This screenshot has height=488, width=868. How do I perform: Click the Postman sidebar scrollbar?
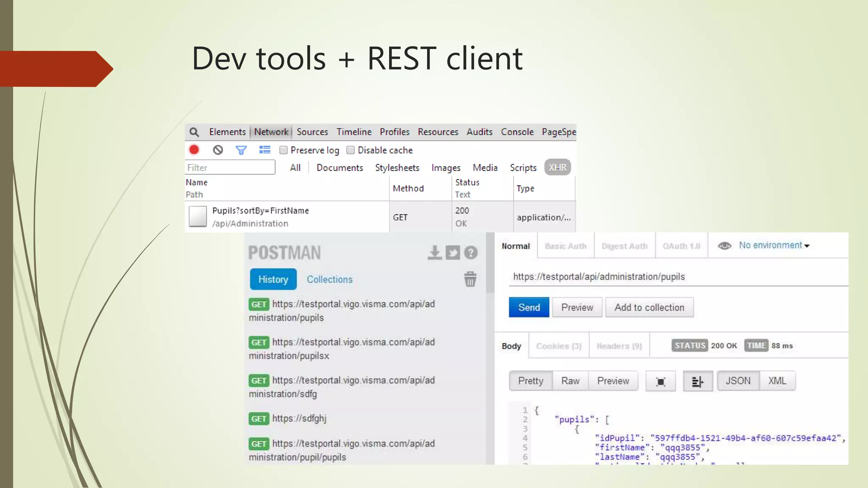click(x=490, y=263)
